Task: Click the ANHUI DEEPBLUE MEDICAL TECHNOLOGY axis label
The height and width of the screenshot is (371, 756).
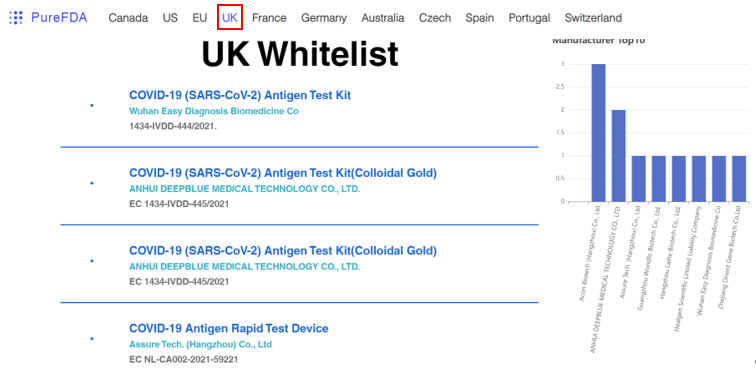Action: [605, 278]
